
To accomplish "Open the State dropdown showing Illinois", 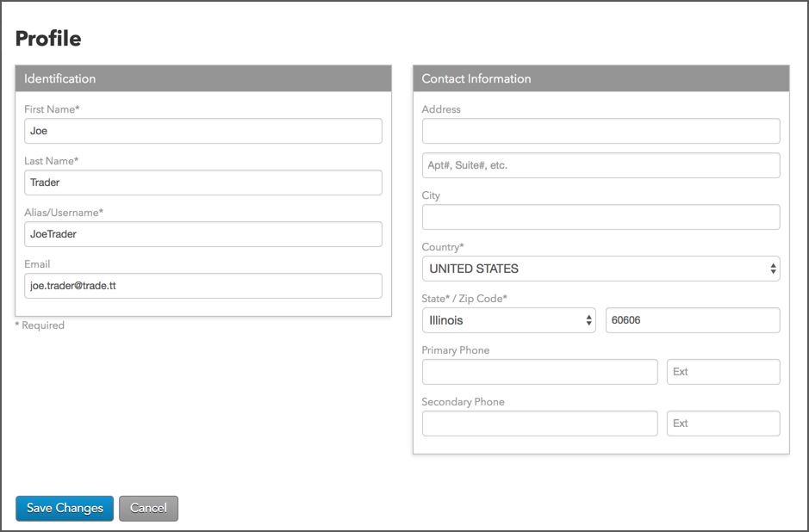I will click(x=508, y=320).
